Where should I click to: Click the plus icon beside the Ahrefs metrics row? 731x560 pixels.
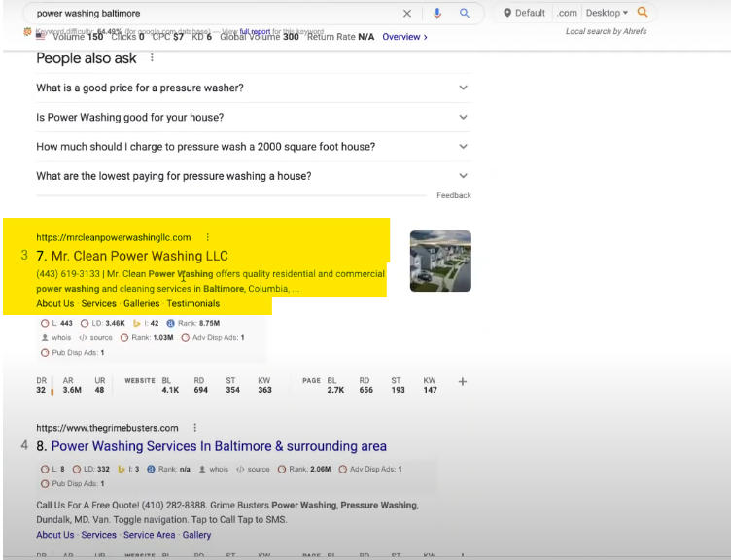(463, 382)
